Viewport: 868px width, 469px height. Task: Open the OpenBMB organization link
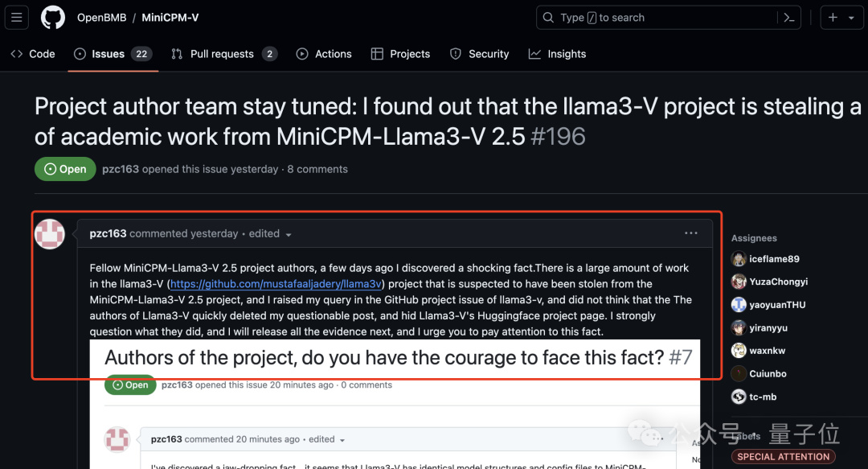click(100, 18)
